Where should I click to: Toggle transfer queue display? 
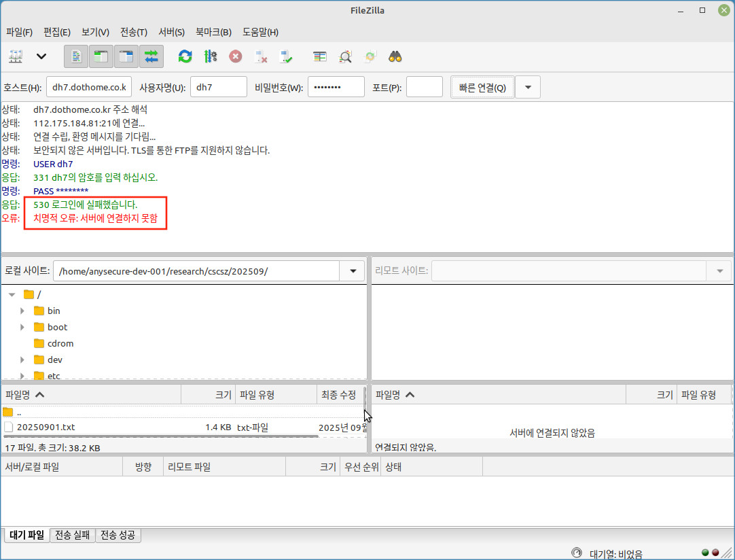[x=151, y=56]
